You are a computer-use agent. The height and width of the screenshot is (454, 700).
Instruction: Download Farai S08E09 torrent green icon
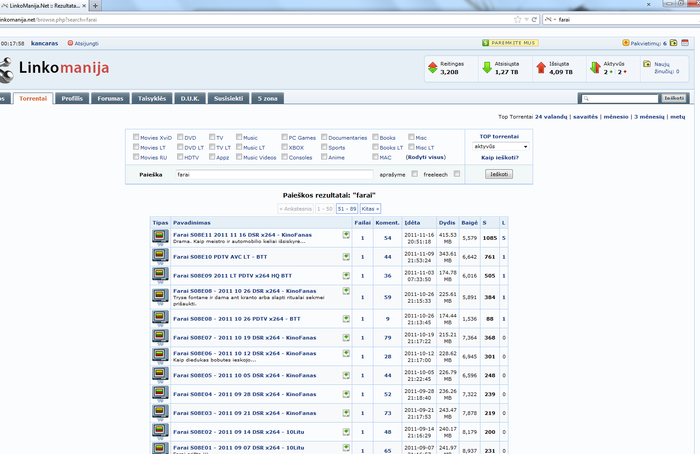click(346, 275)
